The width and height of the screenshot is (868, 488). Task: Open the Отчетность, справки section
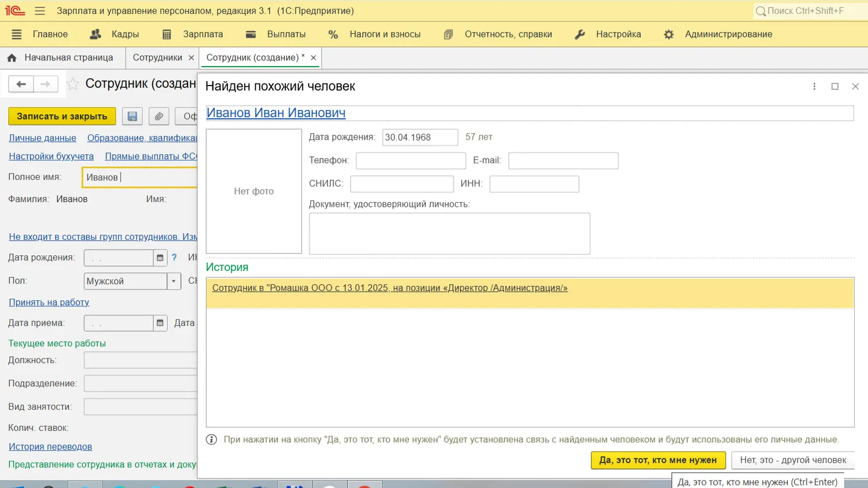tap(498, 34)
